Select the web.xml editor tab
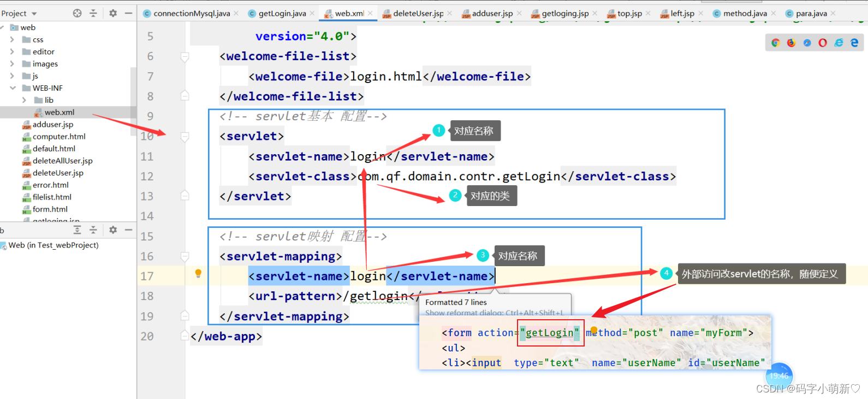 349,13
